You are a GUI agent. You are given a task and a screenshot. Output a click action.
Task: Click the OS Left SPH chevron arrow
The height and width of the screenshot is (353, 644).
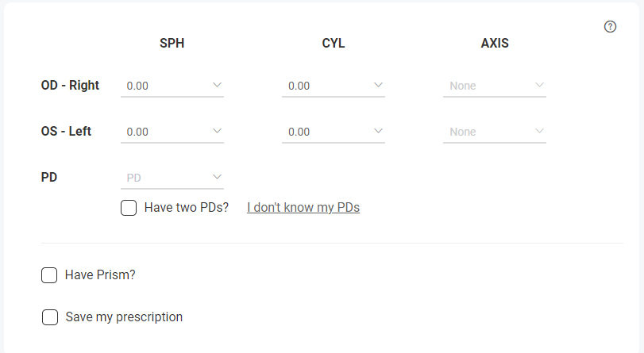218,131
